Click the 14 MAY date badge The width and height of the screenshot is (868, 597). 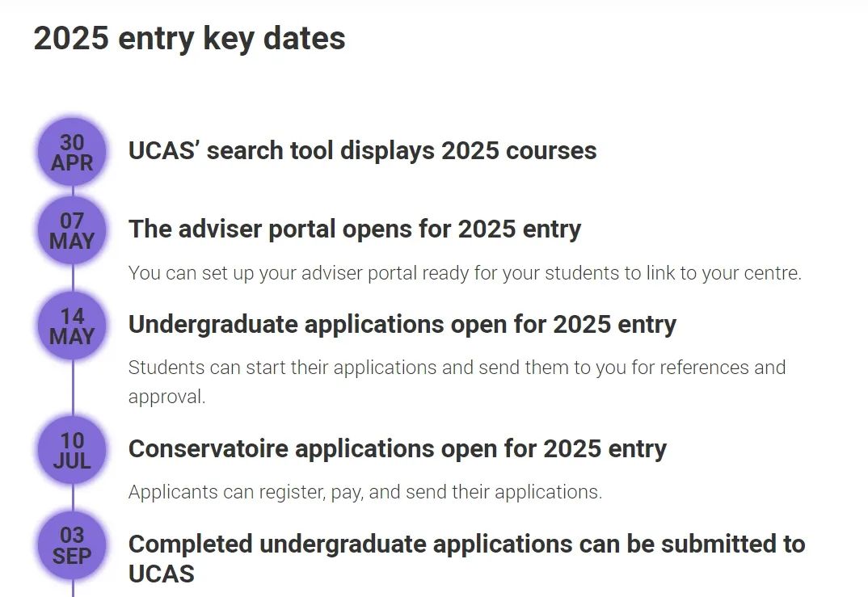pyautogui.click(x=72, y=326)
